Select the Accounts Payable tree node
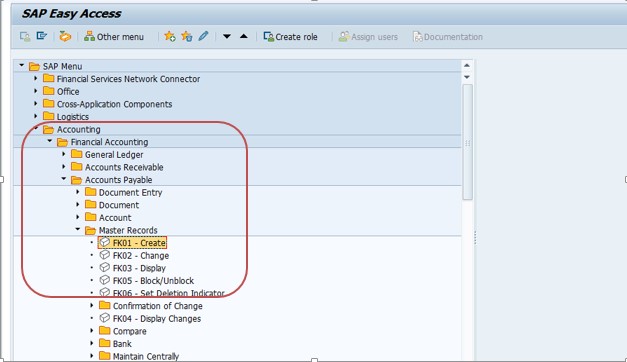 pos(118,180)
